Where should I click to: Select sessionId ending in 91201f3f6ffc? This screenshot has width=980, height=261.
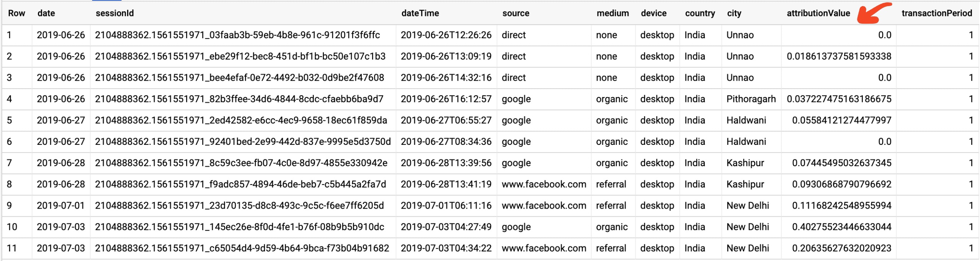coord(237,35)
